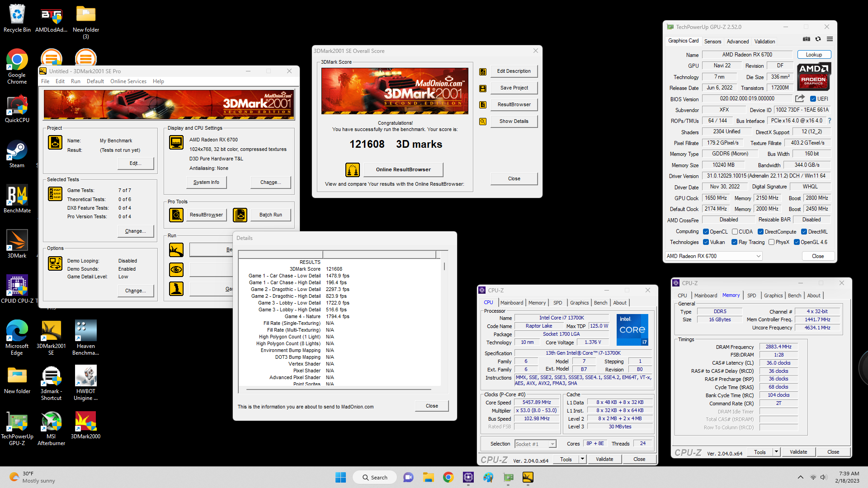Click the Selected Tests list icon

click(x=55, y=194)
